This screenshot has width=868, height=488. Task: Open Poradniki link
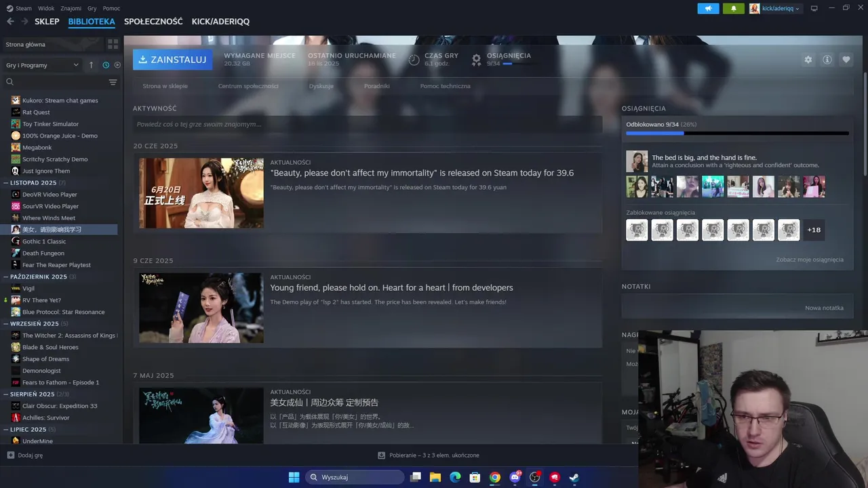(x=377, y=86)
